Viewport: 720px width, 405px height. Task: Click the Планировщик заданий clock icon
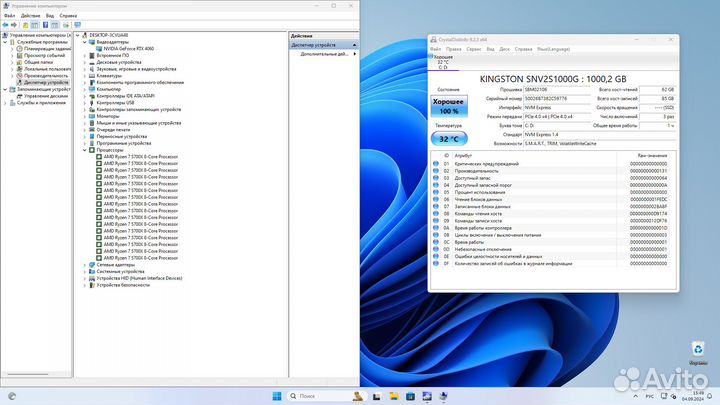click(x=20, y=48)
